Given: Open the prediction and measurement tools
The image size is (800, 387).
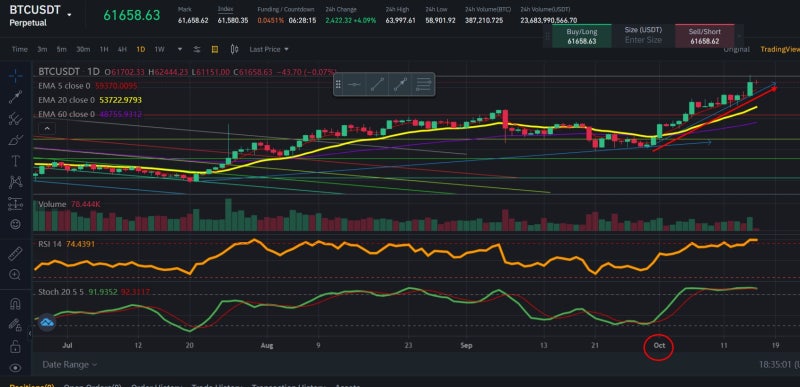Looking at the screenshot, I should (x=15, y=203).
